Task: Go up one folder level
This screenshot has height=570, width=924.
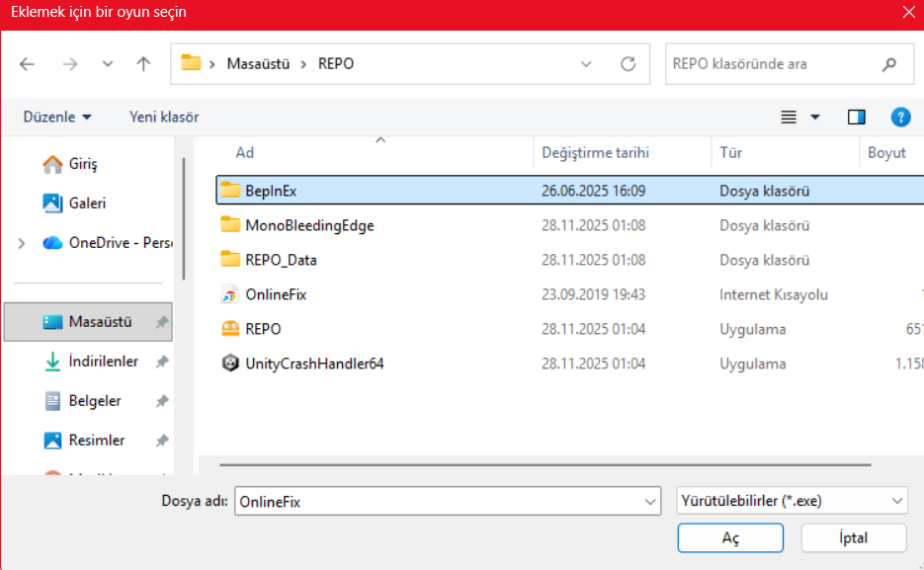Action: pyautogui.click(x=143, y=63)
